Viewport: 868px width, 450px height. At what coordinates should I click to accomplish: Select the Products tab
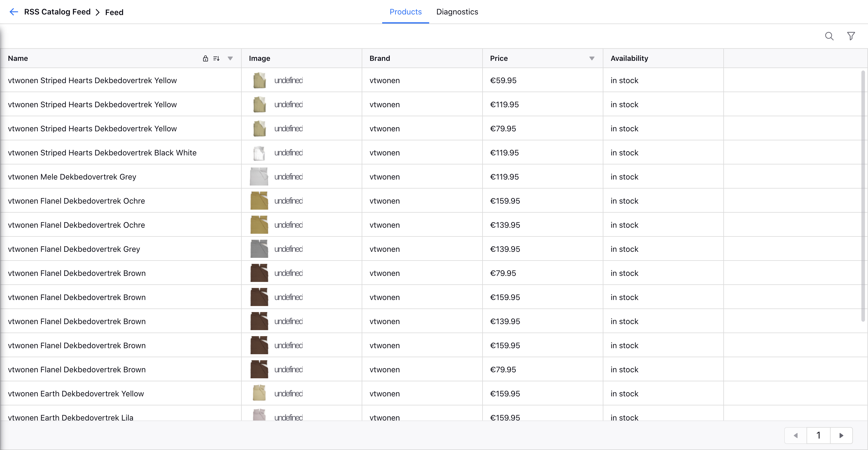(x=406, y=11)
